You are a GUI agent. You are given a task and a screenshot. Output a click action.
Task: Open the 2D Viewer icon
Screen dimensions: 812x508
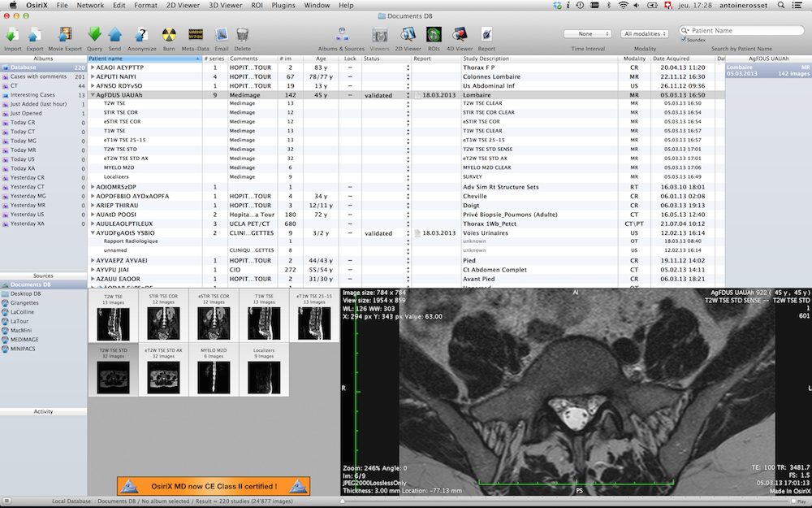408,35
